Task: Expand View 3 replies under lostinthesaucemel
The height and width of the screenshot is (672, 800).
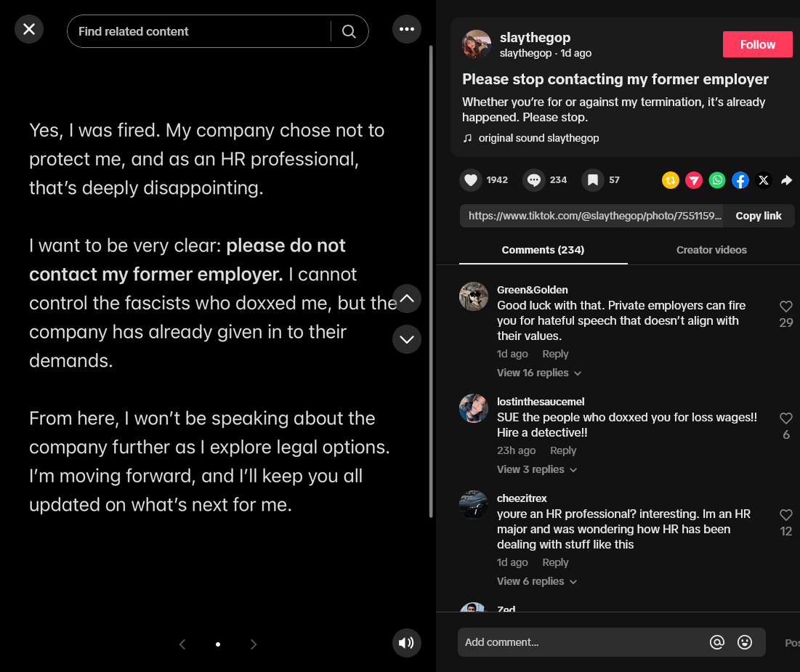Action: (x=537, y=469)
